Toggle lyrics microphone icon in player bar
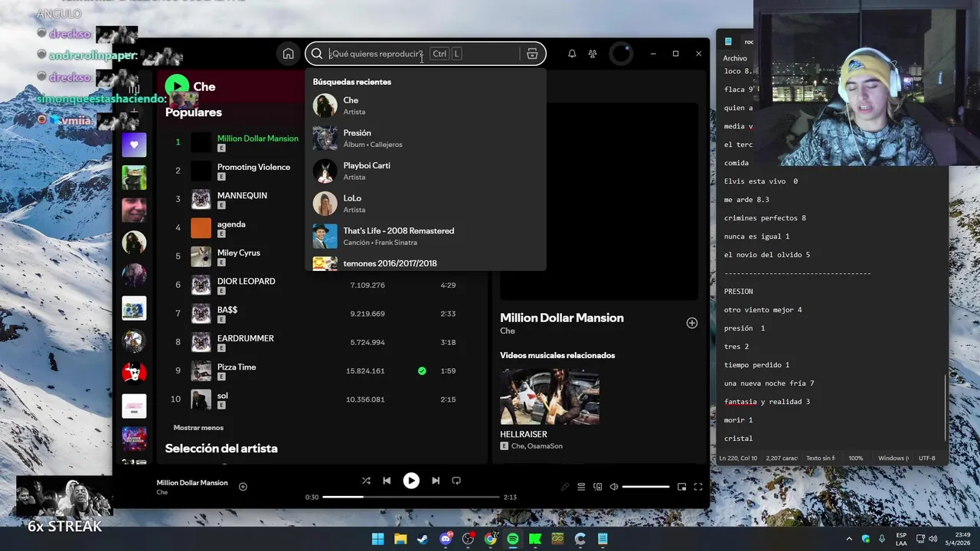Screen dimensions: 980x551 [565, 487]
